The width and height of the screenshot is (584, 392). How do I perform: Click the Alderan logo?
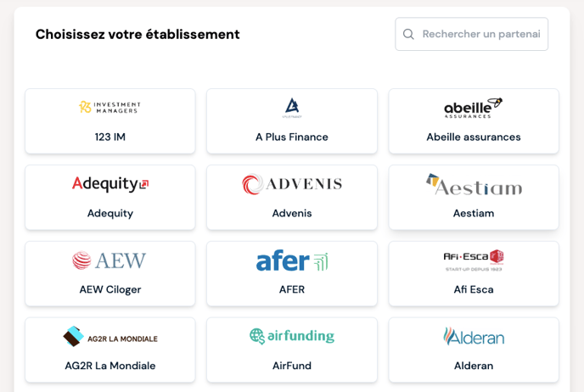coord(474,337)
